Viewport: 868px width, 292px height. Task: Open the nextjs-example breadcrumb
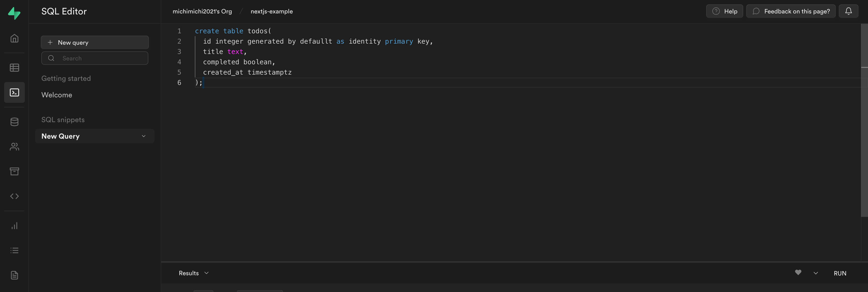[x=272, y=11]
